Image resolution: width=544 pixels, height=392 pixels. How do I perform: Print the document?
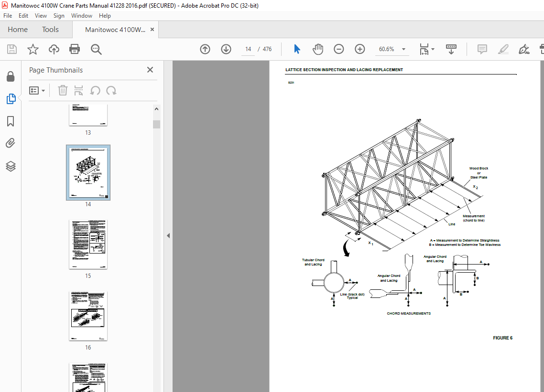[x=75, y=49]
